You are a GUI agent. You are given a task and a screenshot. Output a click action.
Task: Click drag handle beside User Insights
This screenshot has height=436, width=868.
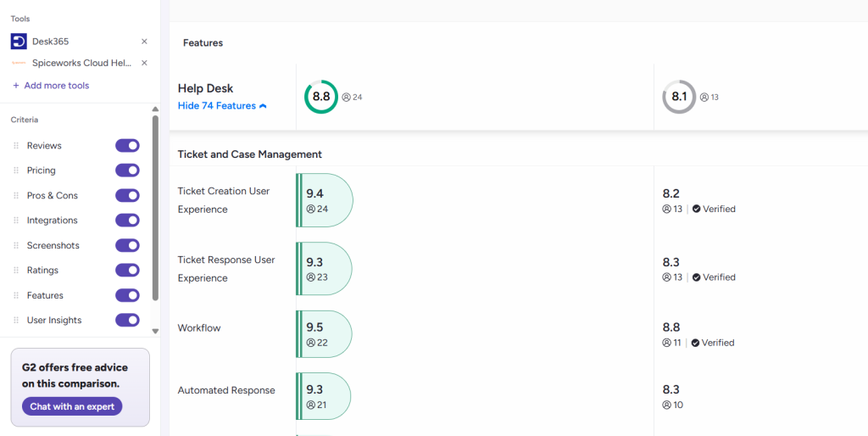click(16, 320)
